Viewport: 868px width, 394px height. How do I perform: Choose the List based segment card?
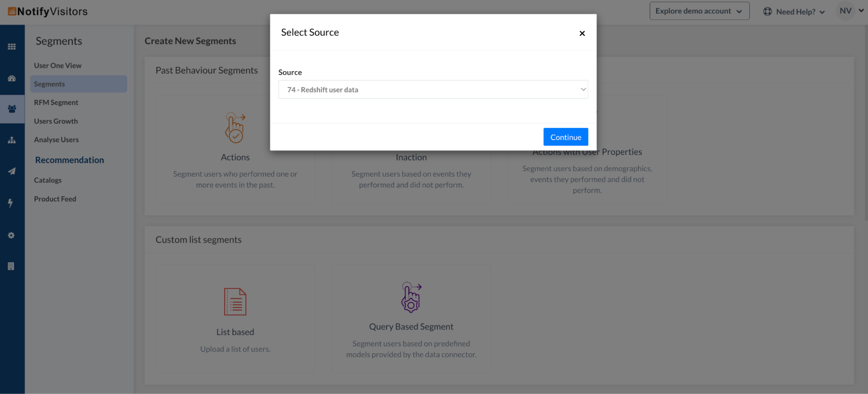(x=235, y=319)
